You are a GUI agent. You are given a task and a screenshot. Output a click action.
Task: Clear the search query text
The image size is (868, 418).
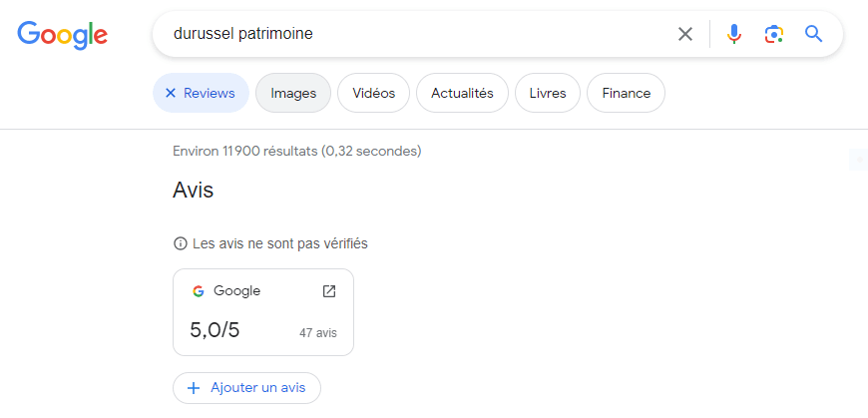coord(685,34)
